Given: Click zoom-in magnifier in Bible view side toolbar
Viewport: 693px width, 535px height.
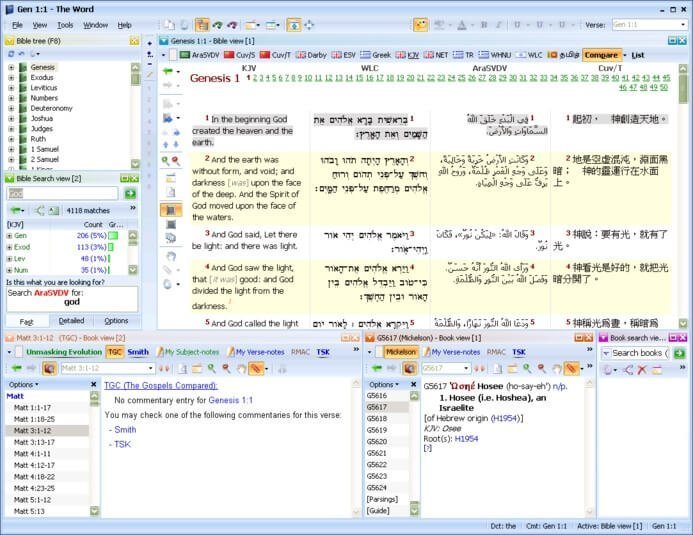Looking at the screenshot, I should (165, 161).
